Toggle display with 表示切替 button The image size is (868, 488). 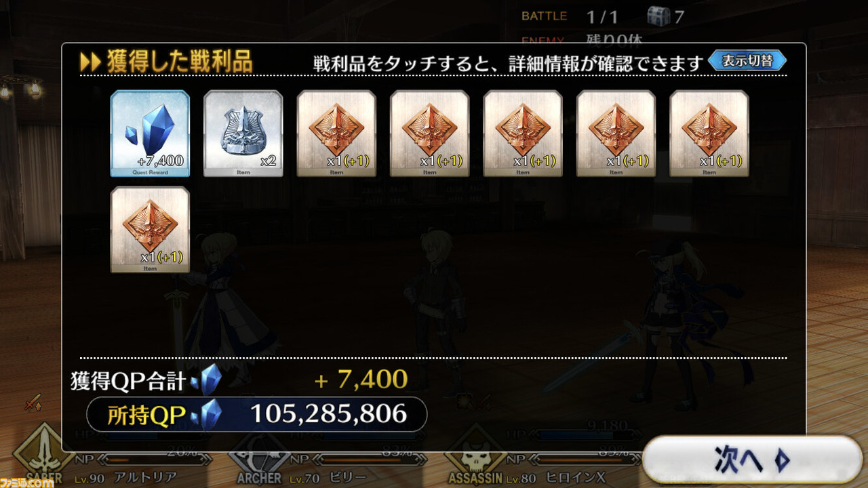[747, 61]
